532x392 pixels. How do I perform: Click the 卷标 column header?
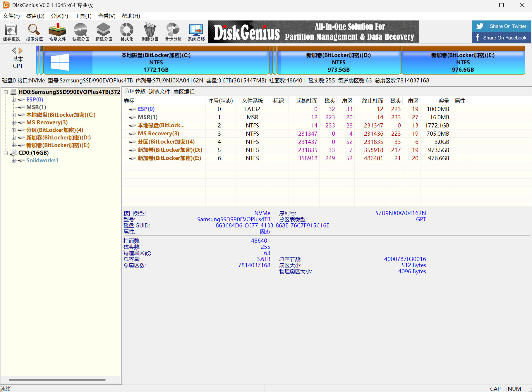click(x=164, y=101)
